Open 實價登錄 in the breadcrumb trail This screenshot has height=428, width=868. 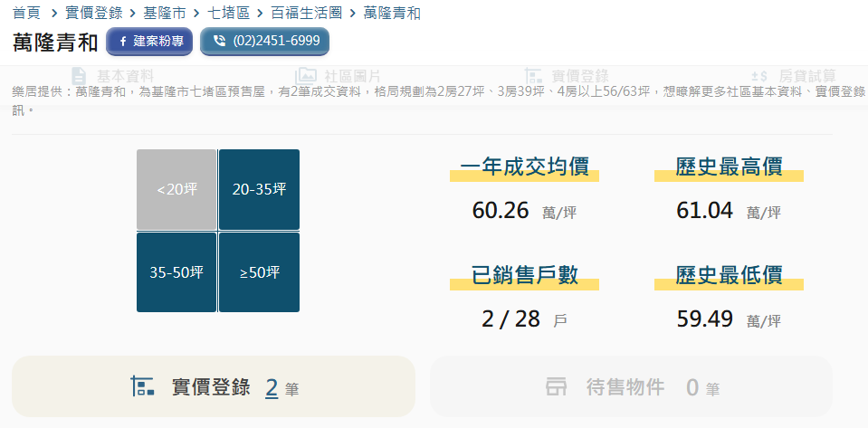click(x=93, y=14)
